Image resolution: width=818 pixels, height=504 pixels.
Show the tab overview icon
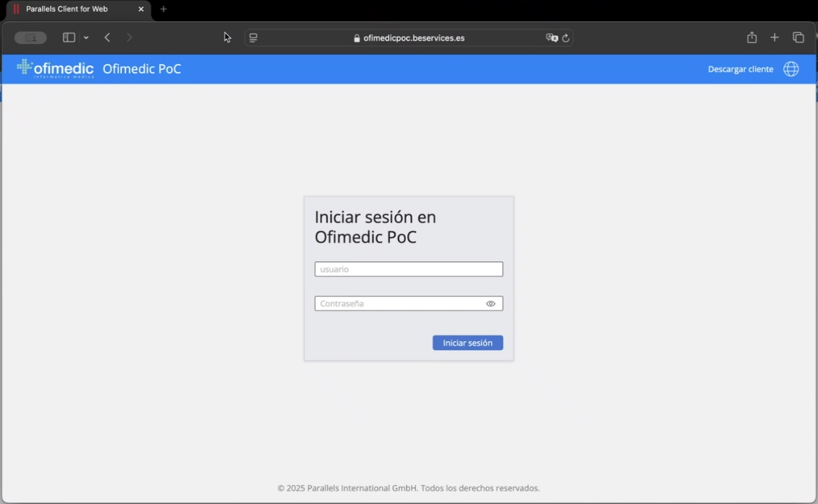click(x=798, y=37)
